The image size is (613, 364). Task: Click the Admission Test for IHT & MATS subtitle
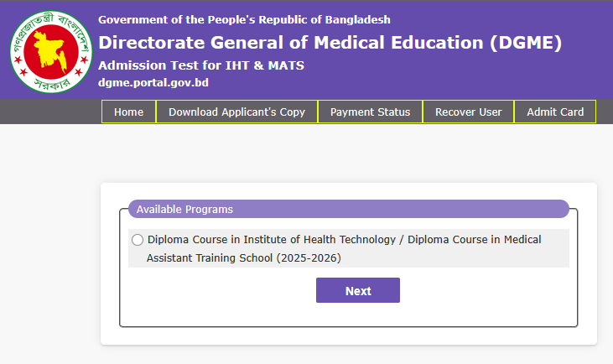[x=200, y=65]
